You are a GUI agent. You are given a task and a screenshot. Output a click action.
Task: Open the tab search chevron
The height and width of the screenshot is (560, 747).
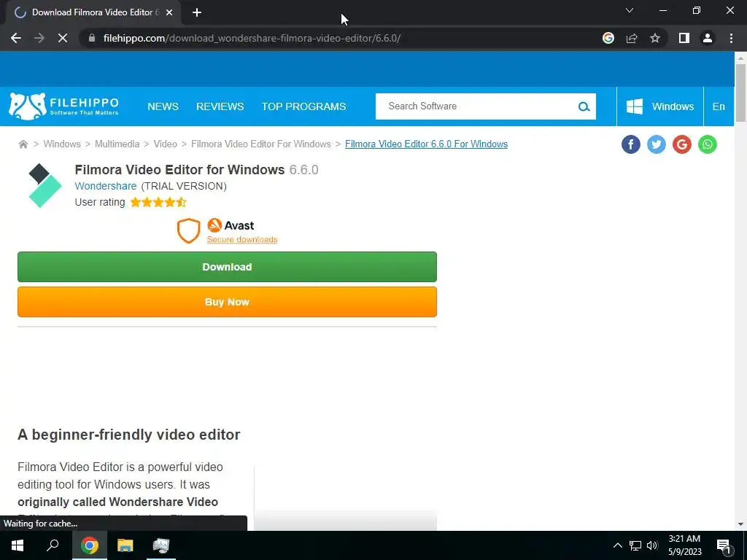pos(630,10)
